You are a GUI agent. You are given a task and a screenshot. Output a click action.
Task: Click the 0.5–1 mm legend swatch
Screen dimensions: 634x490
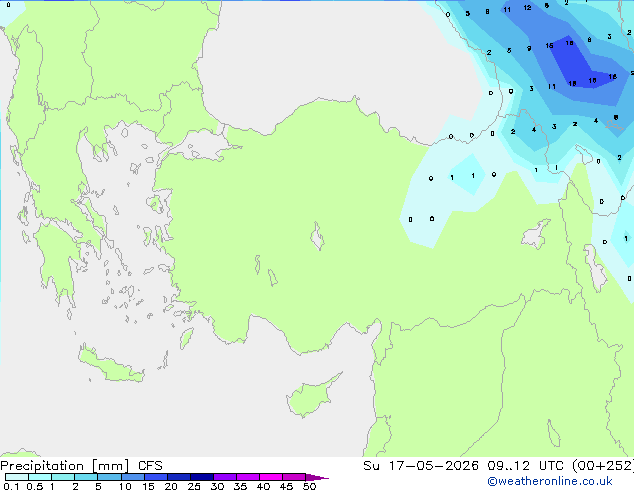pos(40,477)
